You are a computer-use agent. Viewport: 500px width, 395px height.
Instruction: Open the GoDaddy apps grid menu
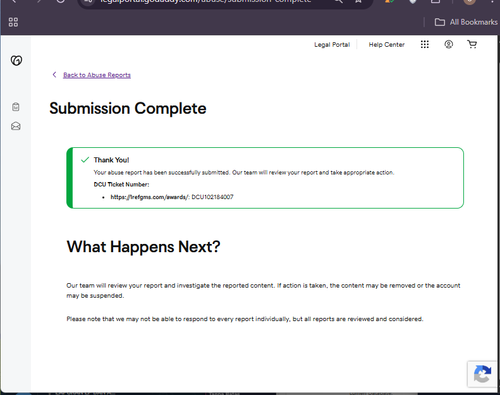(x=425, y=44)
